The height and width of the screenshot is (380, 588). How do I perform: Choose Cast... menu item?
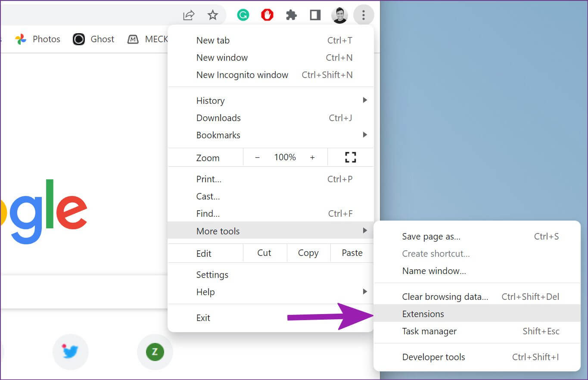[271, 196]
